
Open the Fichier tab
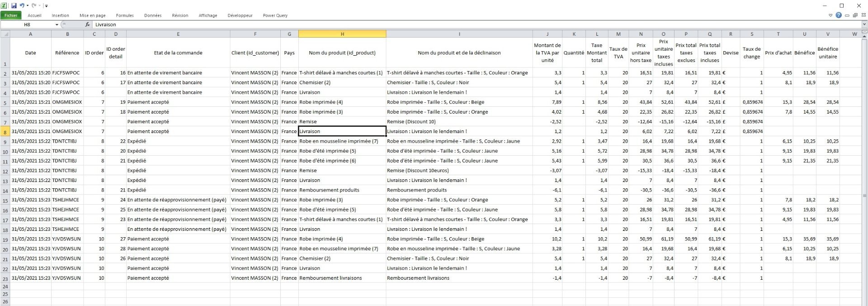coord(11,15)
